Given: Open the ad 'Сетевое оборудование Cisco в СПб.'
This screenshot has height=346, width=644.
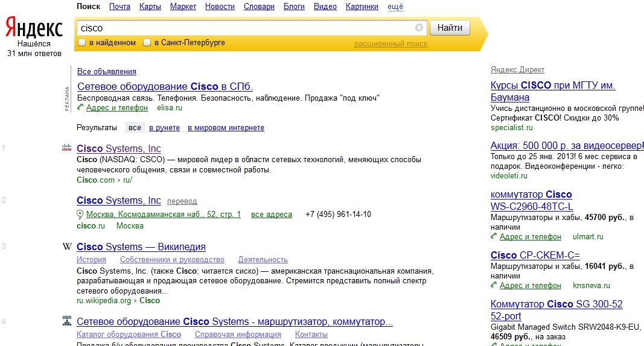Looking at the screenshot, I should (x=165, y=87).
